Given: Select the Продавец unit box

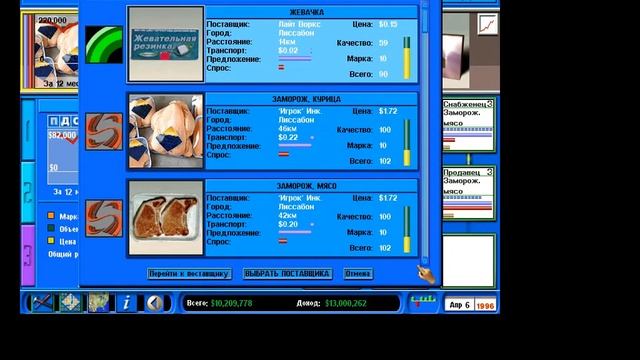Looking at the screenshot, I should click(x=468, y=193).
